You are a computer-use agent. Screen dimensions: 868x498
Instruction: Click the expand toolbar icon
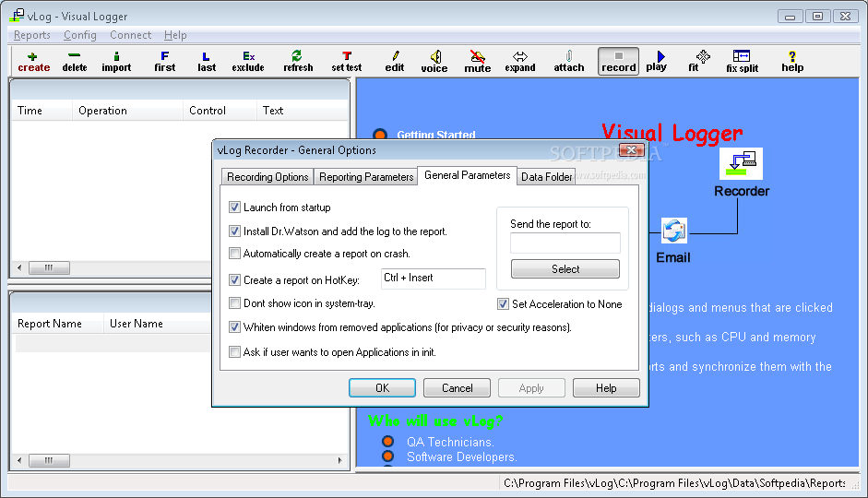(x=520, y=62)
